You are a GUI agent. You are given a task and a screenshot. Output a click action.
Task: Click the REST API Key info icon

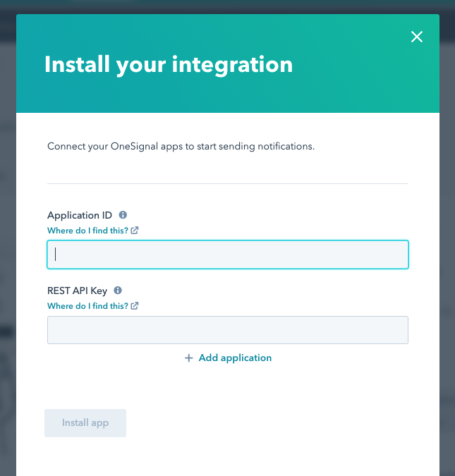[118, 291]
